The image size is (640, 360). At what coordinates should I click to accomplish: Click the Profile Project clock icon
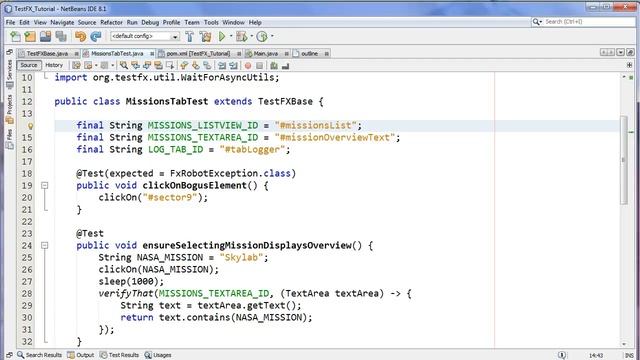[x=262, y=36]
